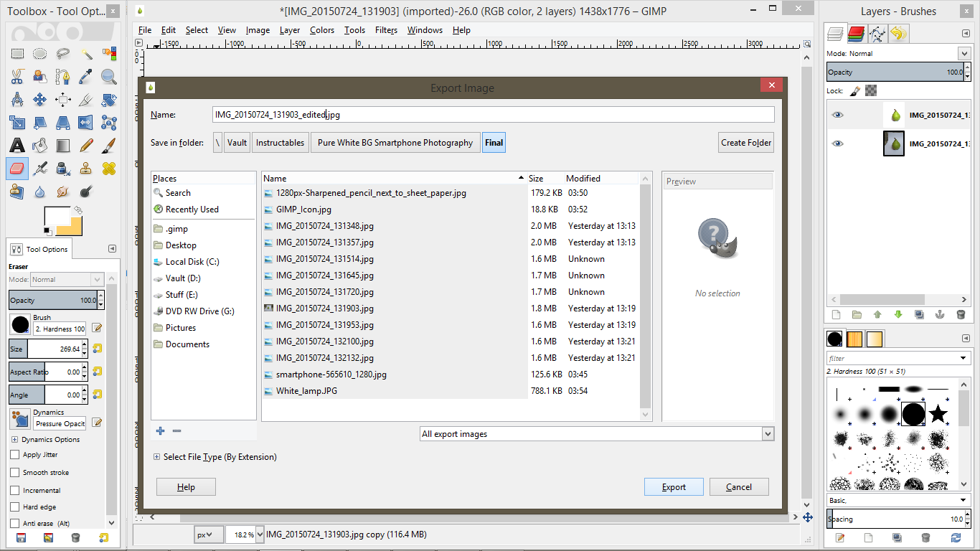Toggle the lock pixels brush icon
980x551 pixels.
(855, 90)
